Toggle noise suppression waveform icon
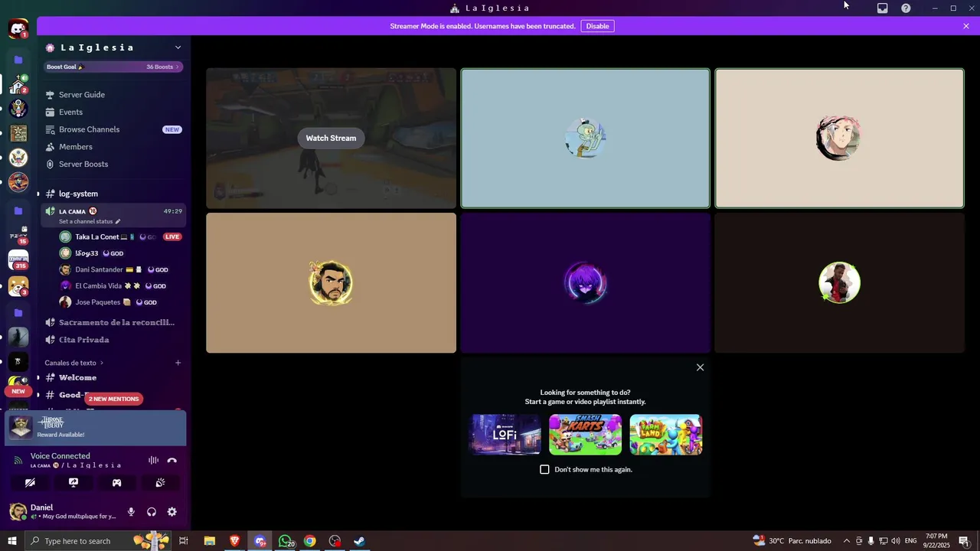The height and width of the screenshot is (551, 980). [x=153, y=461]
